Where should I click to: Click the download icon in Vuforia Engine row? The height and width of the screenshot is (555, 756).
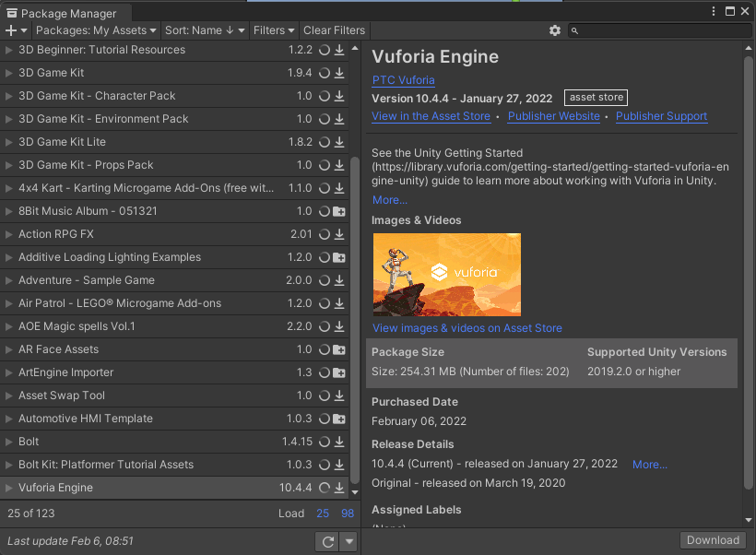click(339, 488)
